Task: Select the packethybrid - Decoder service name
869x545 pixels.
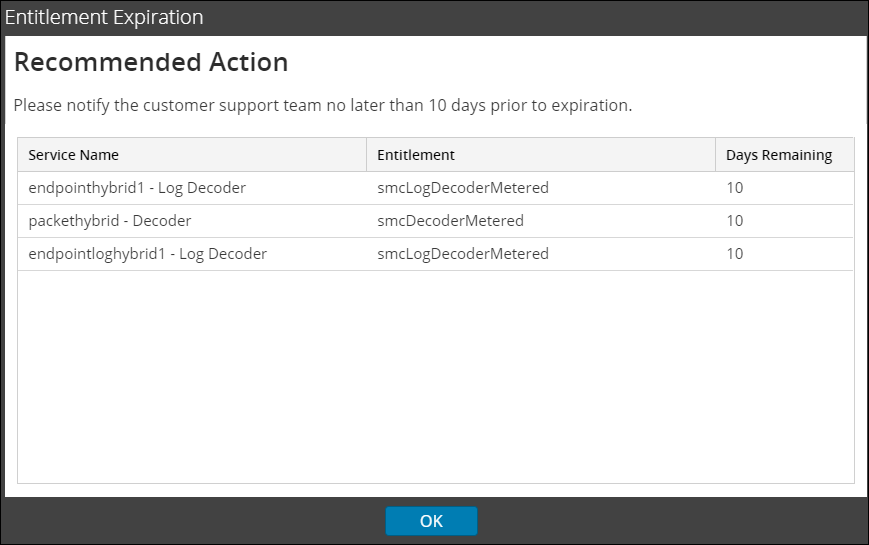Action: pyautogui.click(x=109, y=220)
